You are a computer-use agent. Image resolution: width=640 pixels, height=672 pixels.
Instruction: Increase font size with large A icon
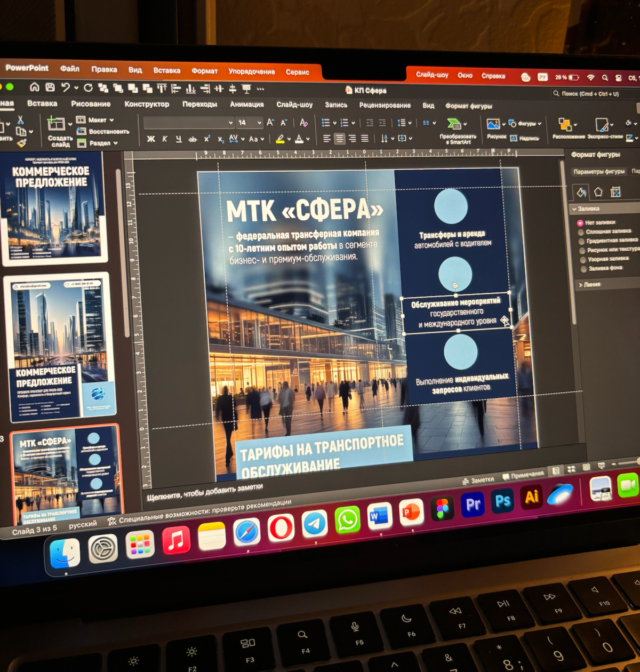click(x=270, y=123)
